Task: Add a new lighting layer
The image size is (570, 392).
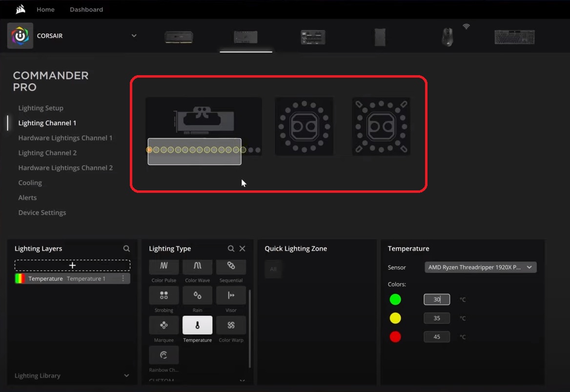Action: [x=72, y=265]
